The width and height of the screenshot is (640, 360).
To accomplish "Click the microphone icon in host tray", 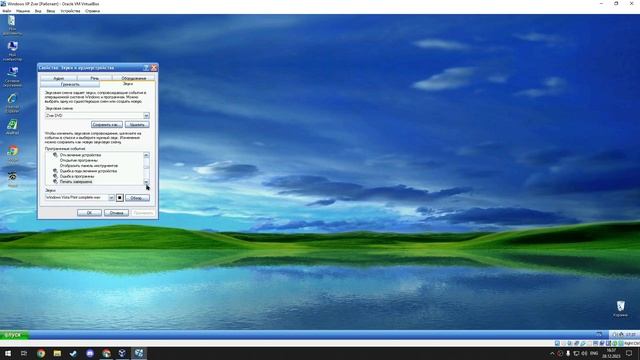I will 568,353.
